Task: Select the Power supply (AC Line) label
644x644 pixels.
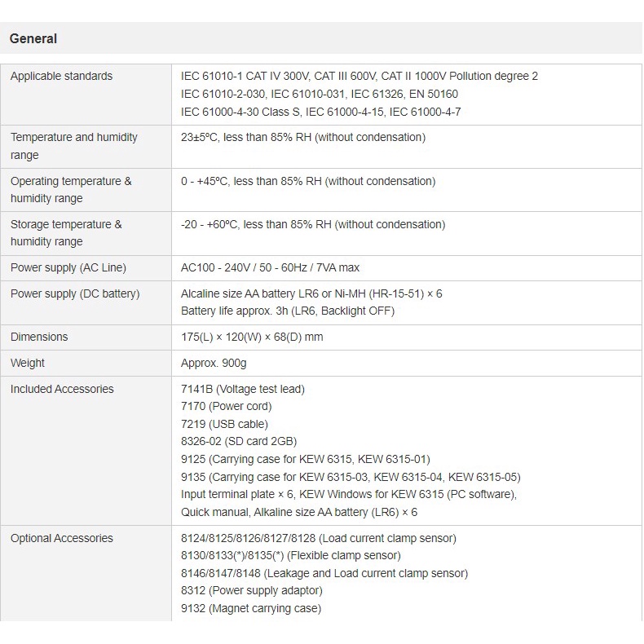Action: [x=68, y=267]
